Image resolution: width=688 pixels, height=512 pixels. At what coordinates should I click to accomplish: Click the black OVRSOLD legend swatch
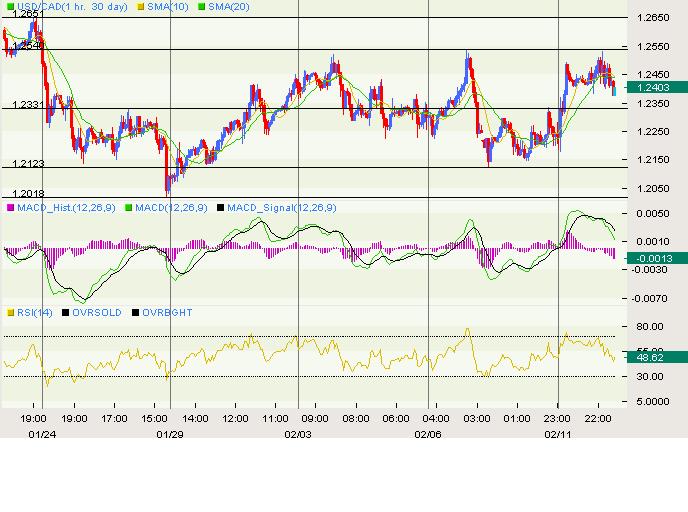pyautogui.click(x=65, y=313)
